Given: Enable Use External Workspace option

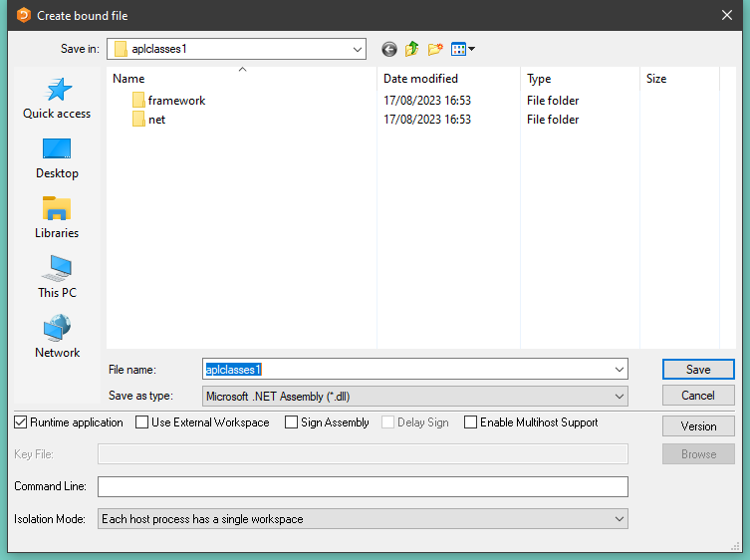Looking at the screenshot, I should [142, 422].
